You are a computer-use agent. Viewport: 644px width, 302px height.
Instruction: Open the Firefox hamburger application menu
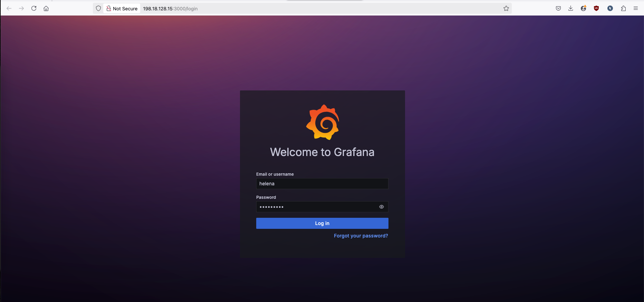635,8
